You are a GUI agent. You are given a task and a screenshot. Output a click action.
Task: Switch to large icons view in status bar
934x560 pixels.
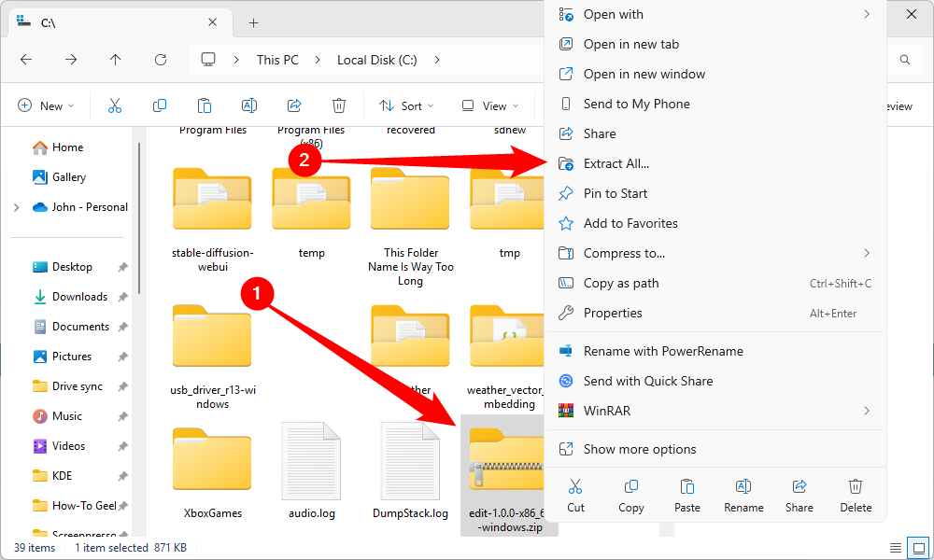918,548
